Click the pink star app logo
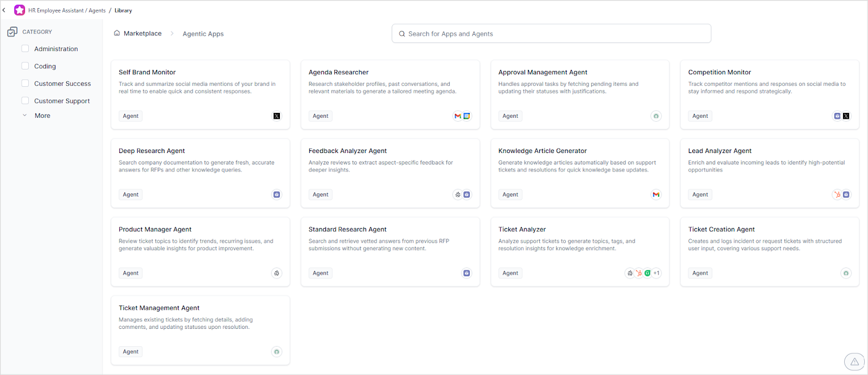 pos(20,10)
